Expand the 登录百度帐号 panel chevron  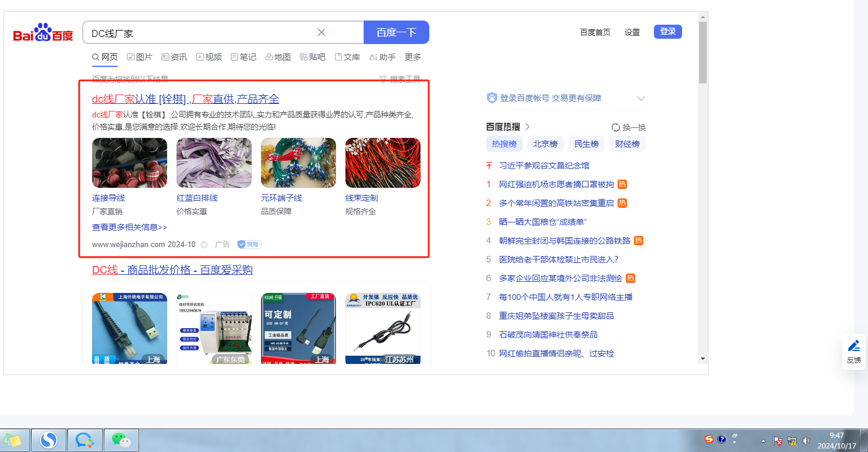(x=641, y=99)
